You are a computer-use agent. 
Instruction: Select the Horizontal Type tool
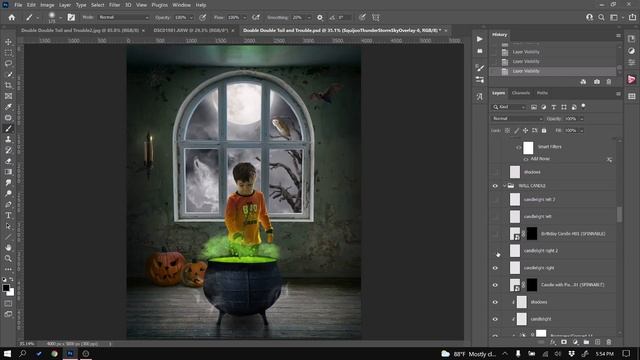click(x=8, y=215)
